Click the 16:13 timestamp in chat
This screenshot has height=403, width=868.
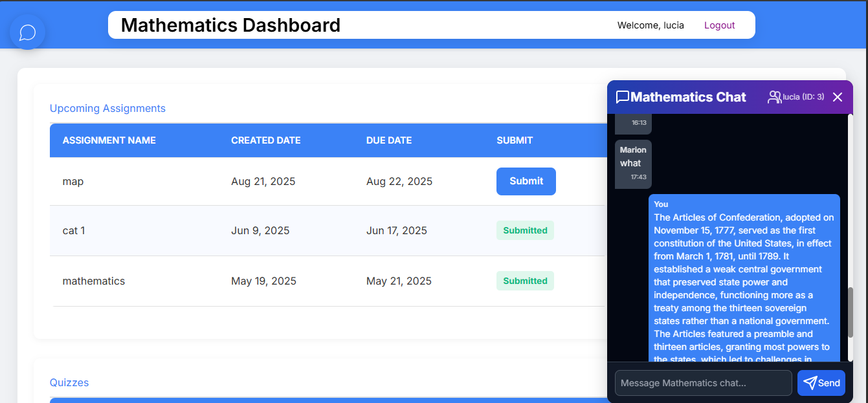click(x=639, y=122)
